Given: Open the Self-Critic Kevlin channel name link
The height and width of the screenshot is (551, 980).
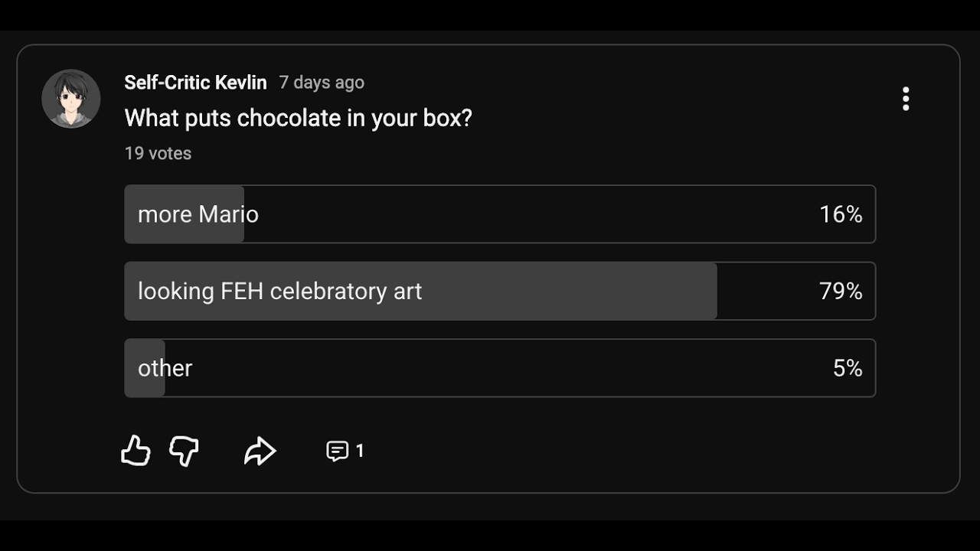Looking at the screenshot, I should pos(195,83).
